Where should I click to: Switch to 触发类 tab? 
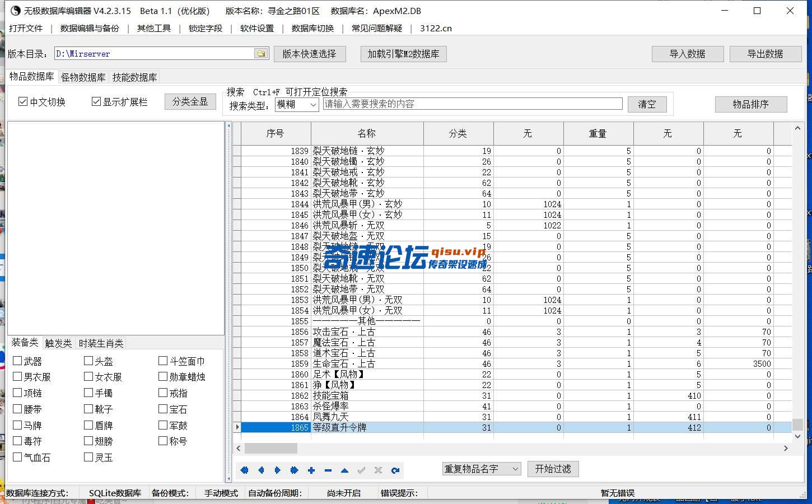[59, 343]
